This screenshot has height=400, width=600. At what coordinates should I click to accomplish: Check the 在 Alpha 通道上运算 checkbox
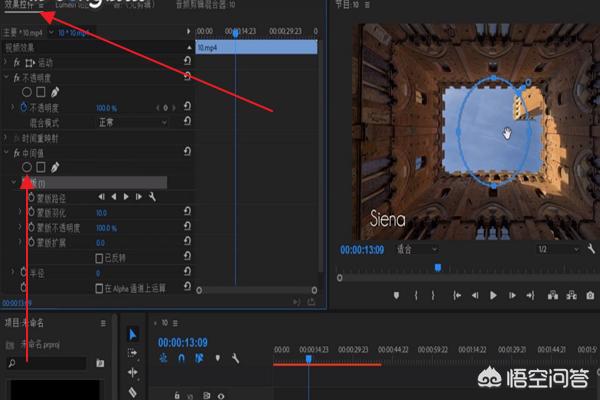coord(101,288)
